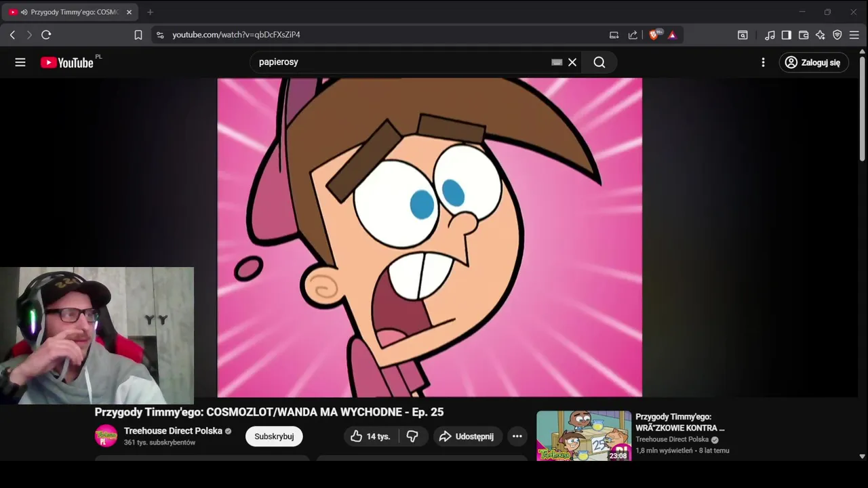Click the "Udostępnij" share button
Viewport: 868px width, 488px height.
point(467,436)
